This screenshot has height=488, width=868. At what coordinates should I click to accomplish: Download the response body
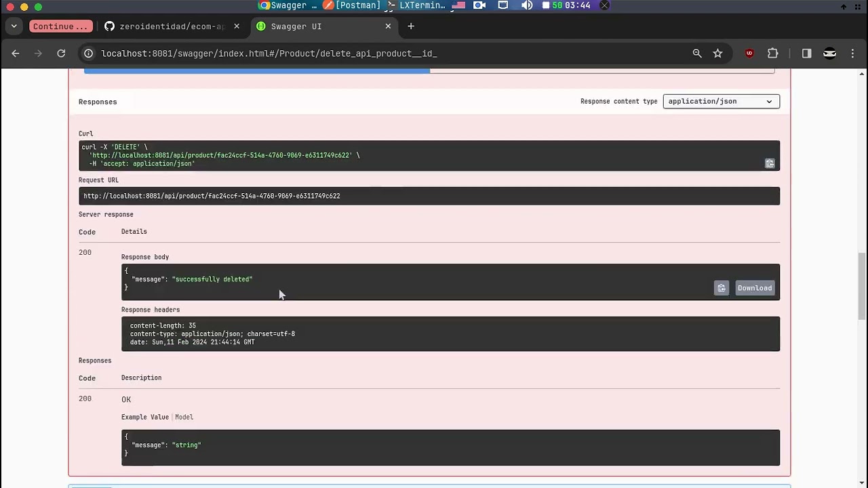(755, 288)
